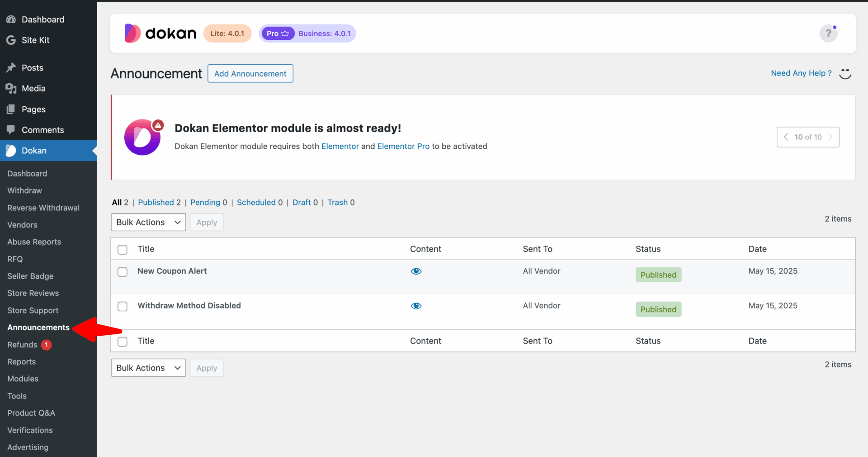The image size is (868, 457).
Task: Open Announcements submenu item
Action: coord(38,327)
